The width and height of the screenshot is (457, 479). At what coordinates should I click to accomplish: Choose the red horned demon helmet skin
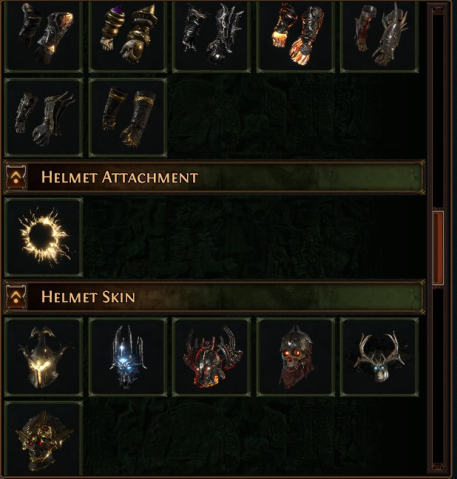[x=212, y=357]
